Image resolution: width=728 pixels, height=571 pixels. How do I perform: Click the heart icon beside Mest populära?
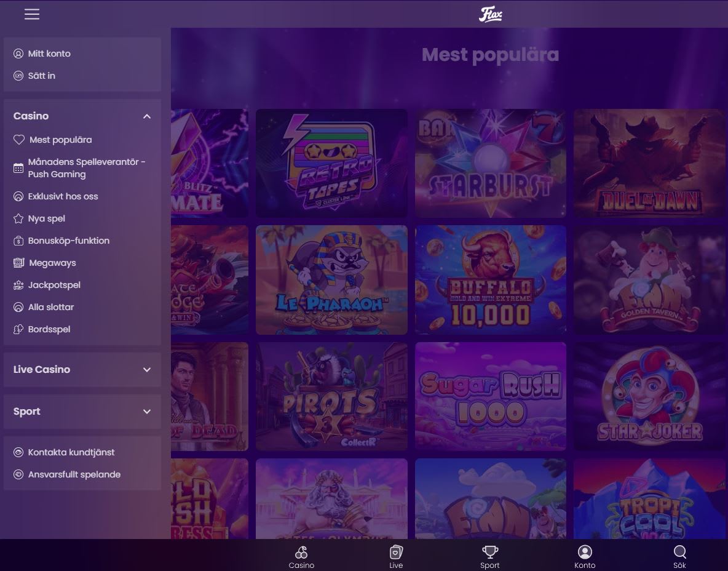(18, 140)
